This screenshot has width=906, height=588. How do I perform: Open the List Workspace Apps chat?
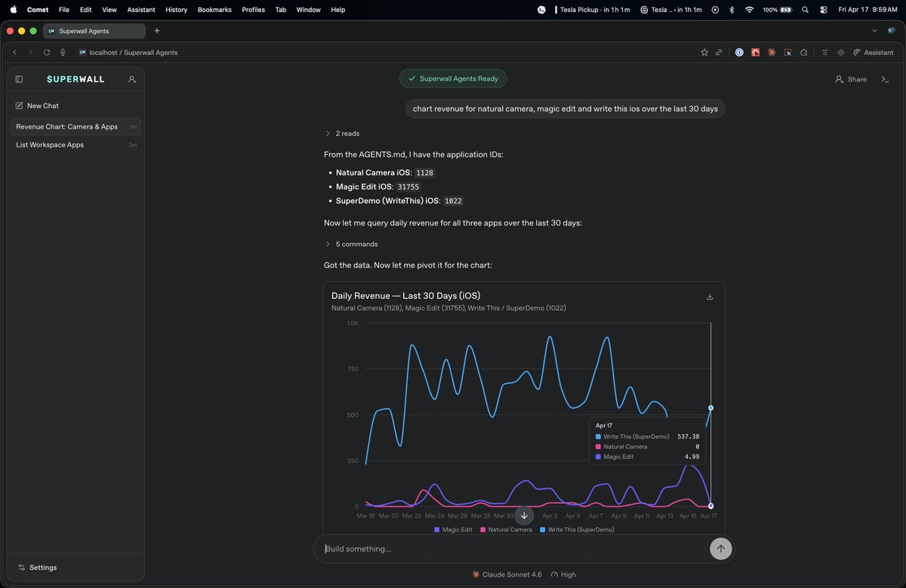tap(75, 145)
